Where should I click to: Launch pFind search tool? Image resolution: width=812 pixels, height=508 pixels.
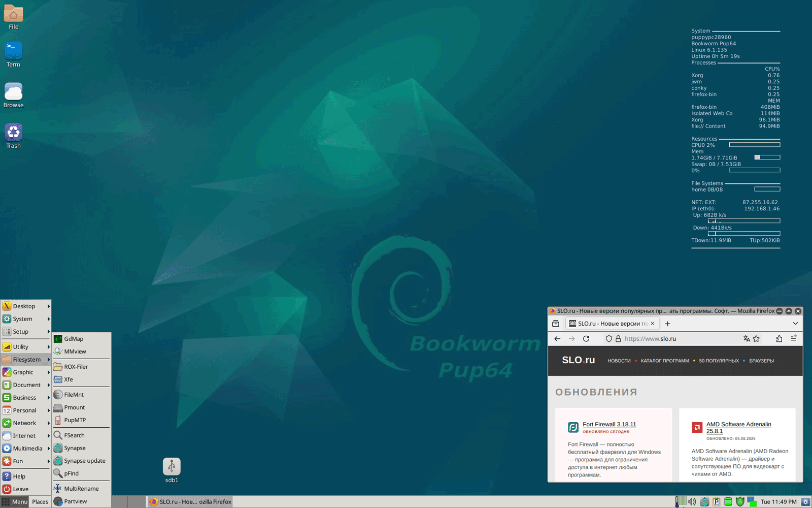coord(81,473)
